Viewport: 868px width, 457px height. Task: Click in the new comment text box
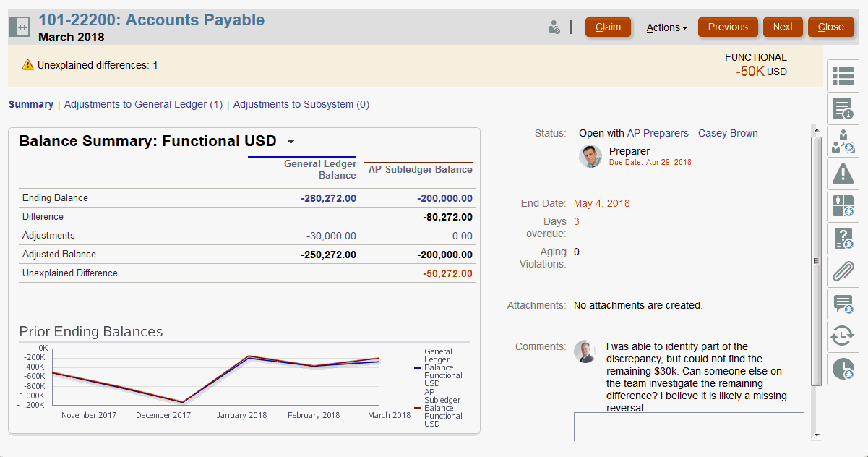688,426
